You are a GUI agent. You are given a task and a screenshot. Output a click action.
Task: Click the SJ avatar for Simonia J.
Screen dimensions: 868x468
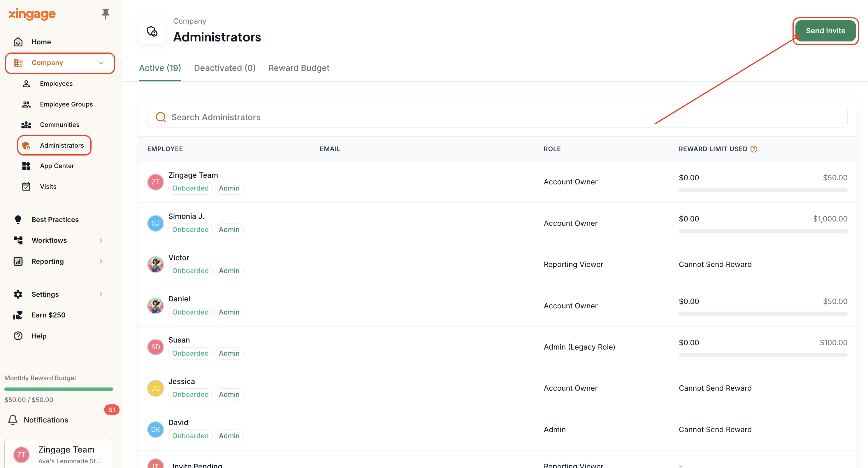pyautogui.click(x=155, y=223)
